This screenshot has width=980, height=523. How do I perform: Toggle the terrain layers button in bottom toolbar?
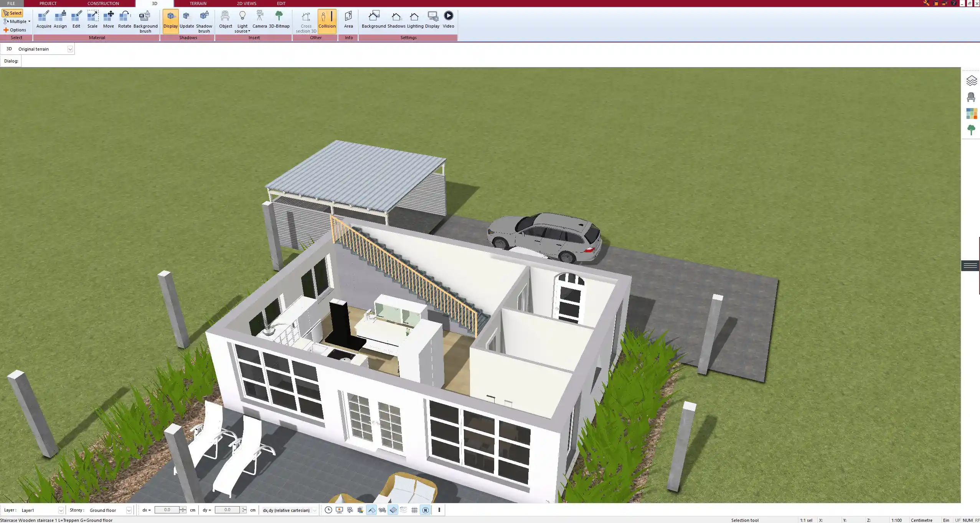point(404,510)
